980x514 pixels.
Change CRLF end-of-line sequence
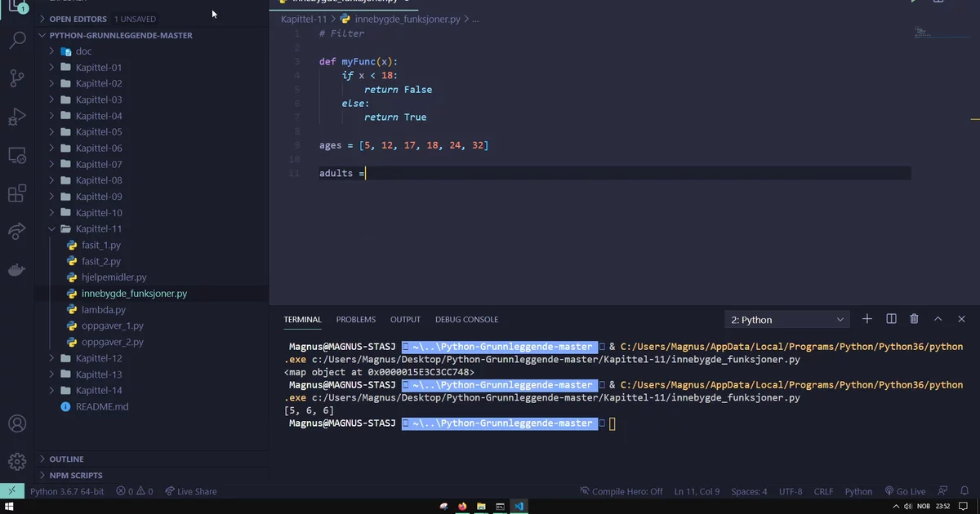824,491
